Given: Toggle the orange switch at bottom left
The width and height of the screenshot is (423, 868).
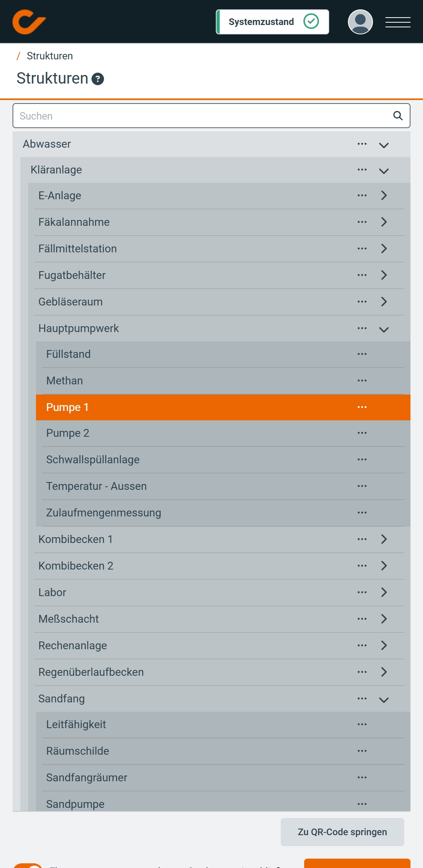Looking at the screenshot, I should tap(28, 865).
